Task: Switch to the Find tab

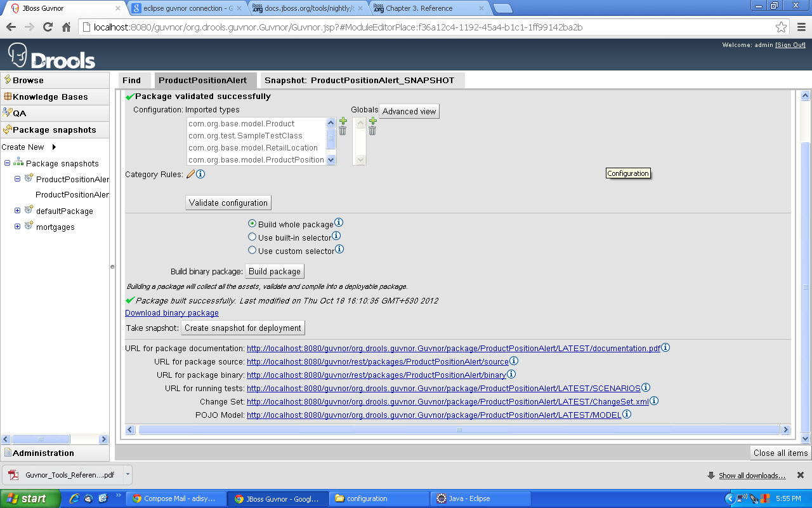Action: pyautogui.click(x=132, y=80)
